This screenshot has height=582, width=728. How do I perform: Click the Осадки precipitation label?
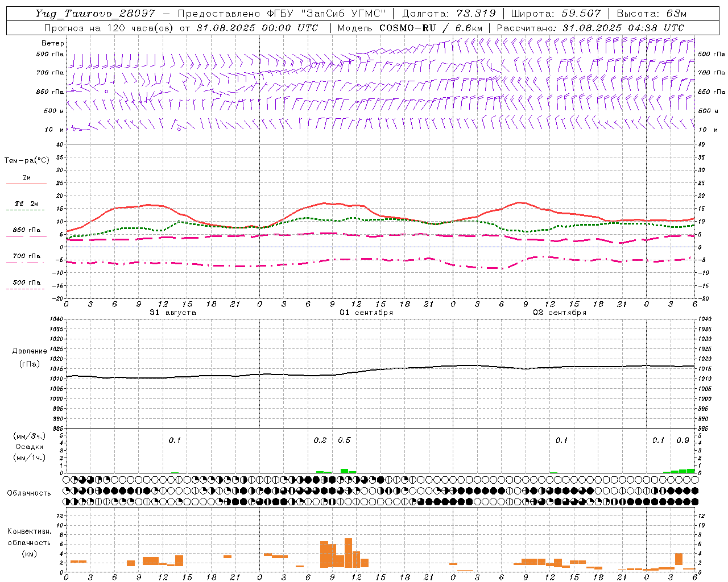coord(30,447)
